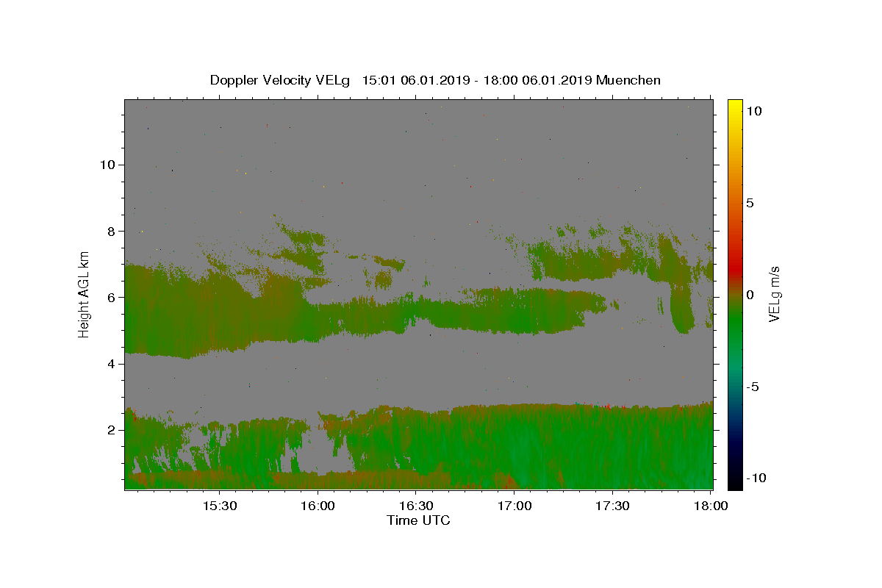Click the 16:30 time tick label

[x=416, y=506]
